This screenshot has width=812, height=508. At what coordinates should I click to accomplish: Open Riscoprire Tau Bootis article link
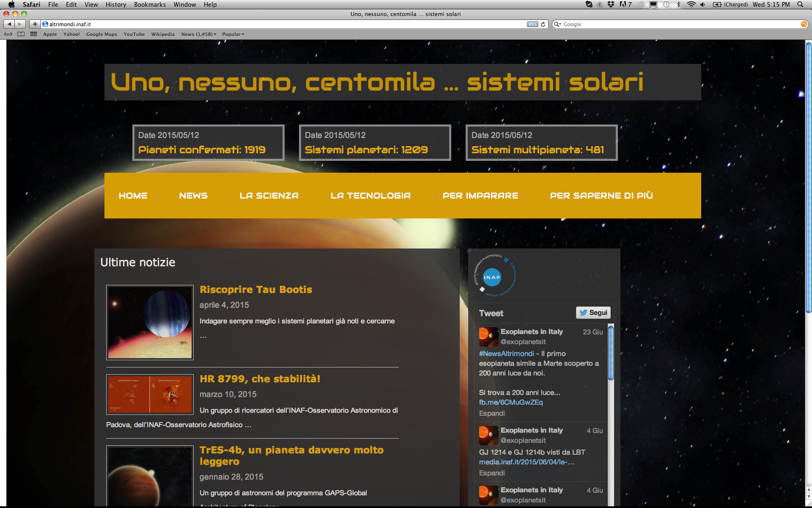pyautogui.click(x=256, y=290)
